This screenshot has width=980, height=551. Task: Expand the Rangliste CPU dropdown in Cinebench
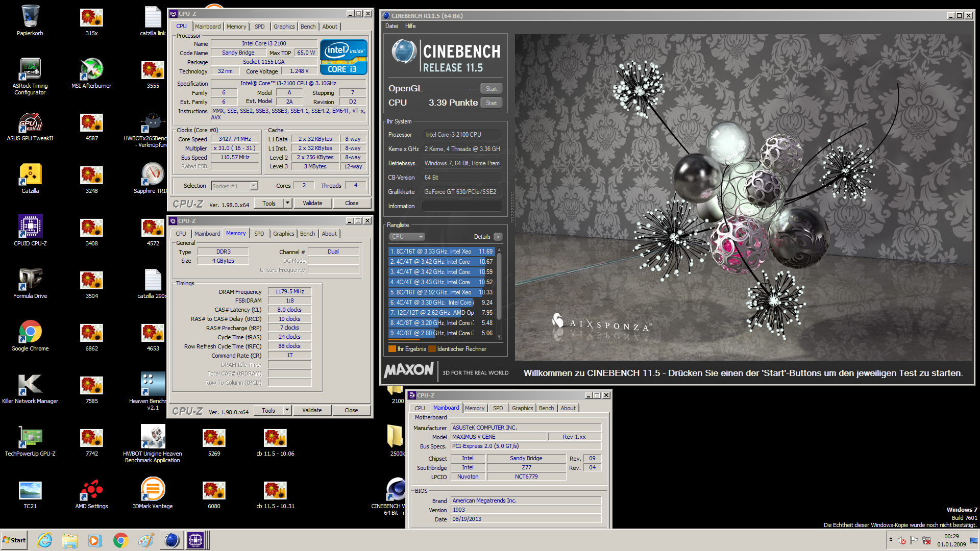click(x=407, y=237)
